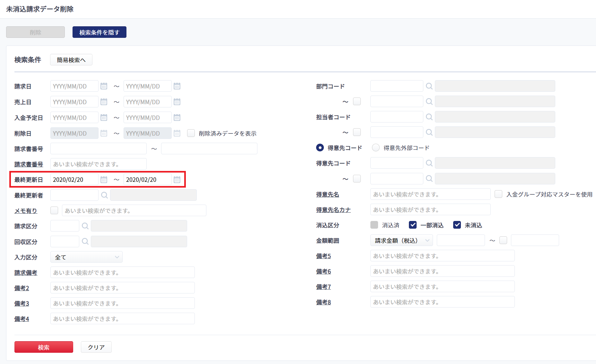Click the 請求備考 link label
This screenshot has width=596, height=364.
(x=26, y=273)
